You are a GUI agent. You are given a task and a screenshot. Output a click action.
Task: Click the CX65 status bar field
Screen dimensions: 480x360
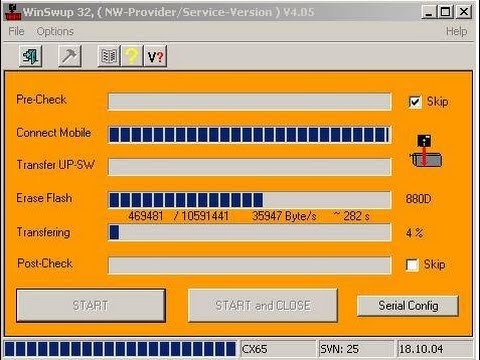point(278,349)
